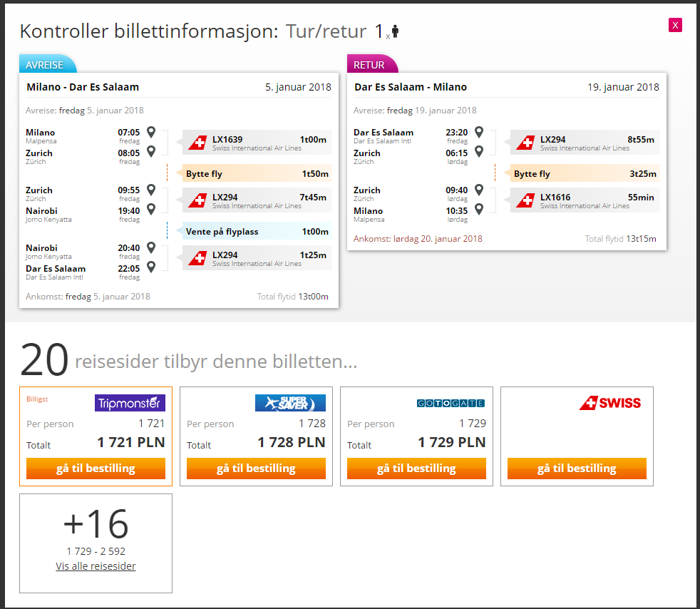Click Swiss logo on LX294 8t55m return flight
The width and height of the screenshot is (700, 609).
[525, 143]
